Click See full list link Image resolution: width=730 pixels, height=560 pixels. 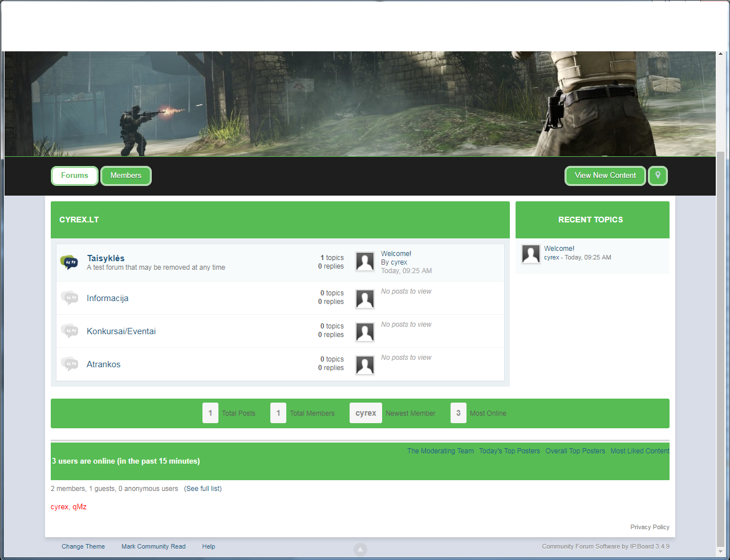(x=203, y=489)
